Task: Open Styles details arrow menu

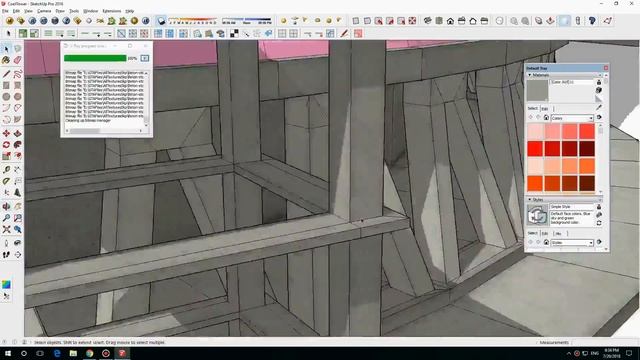Action: (599, 242)
